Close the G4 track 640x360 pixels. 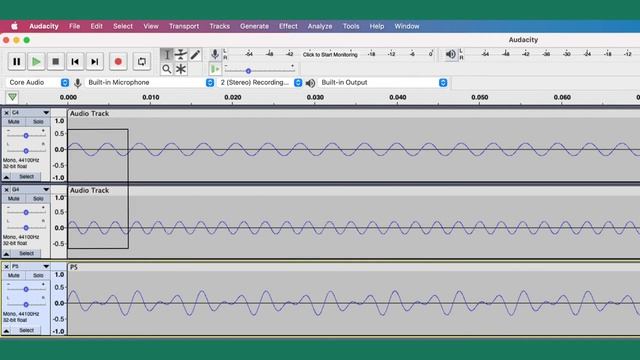pyautogui.click(x=7, y=190)
